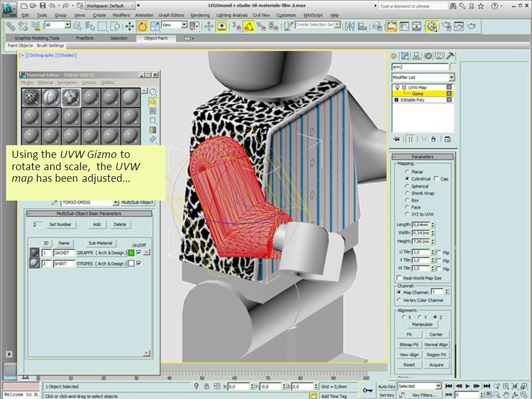
Task: Click the Acquire button
Action: click(x=436, y=365)
